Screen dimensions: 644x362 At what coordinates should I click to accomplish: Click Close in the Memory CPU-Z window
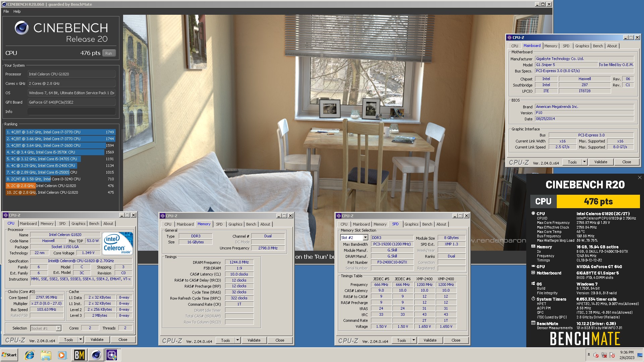pyautogui.click(x=280, y=340)
